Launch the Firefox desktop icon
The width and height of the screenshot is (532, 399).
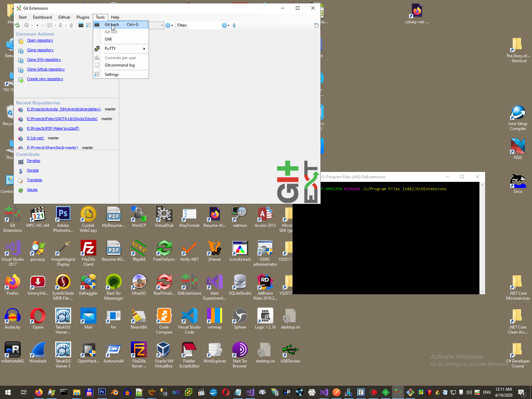(x=13, y=284)
